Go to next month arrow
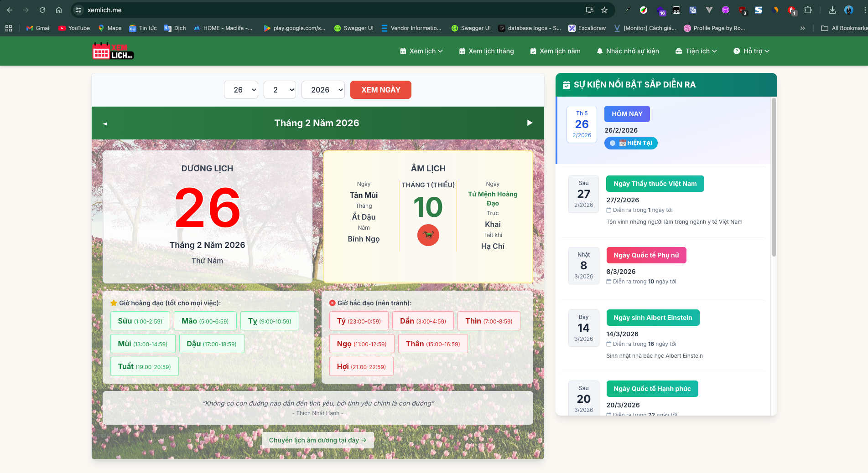This screenshot has width=868, height=473. [530, 123]
